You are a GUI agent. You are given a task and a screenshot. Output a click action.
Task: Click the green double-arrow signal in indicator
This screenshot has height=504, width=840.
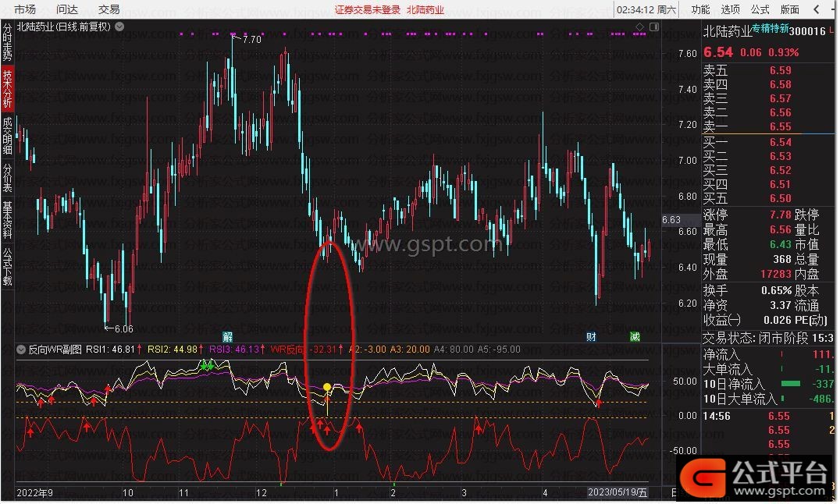coord(207,365)
